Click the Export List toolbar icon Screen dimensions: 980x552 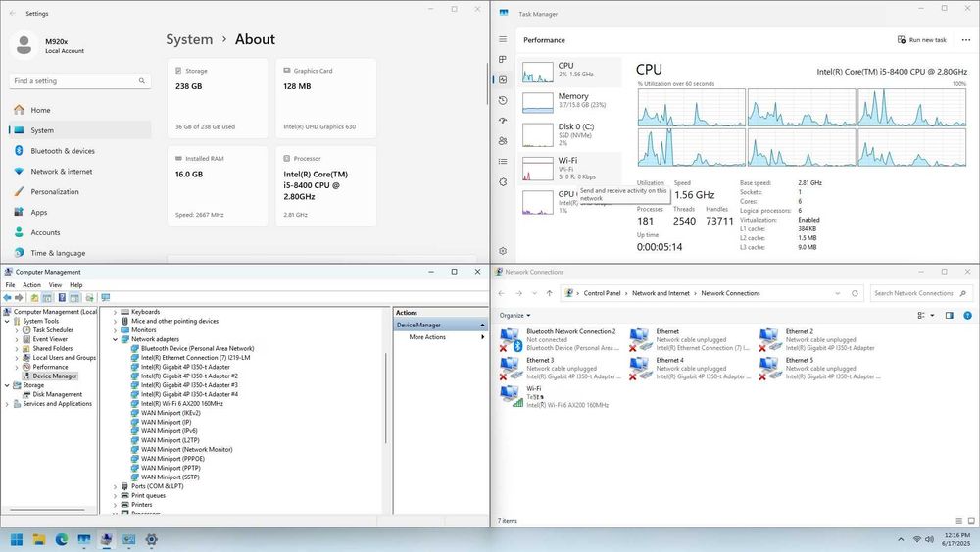point(89,297)
